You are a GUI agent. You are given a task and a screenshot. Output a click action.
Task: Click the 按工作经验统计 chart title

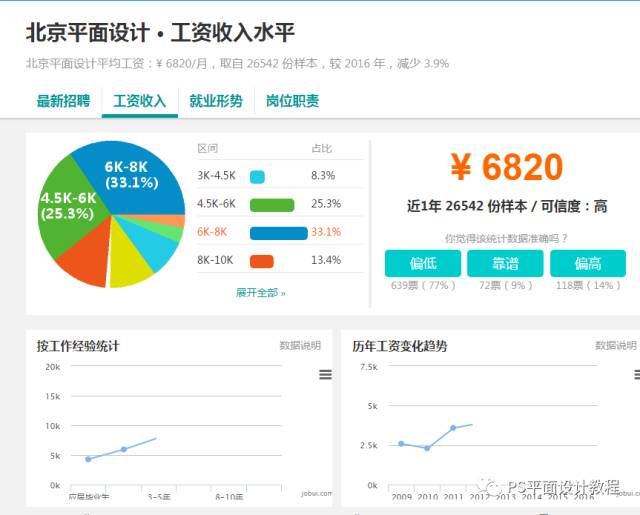click(78, 346)
